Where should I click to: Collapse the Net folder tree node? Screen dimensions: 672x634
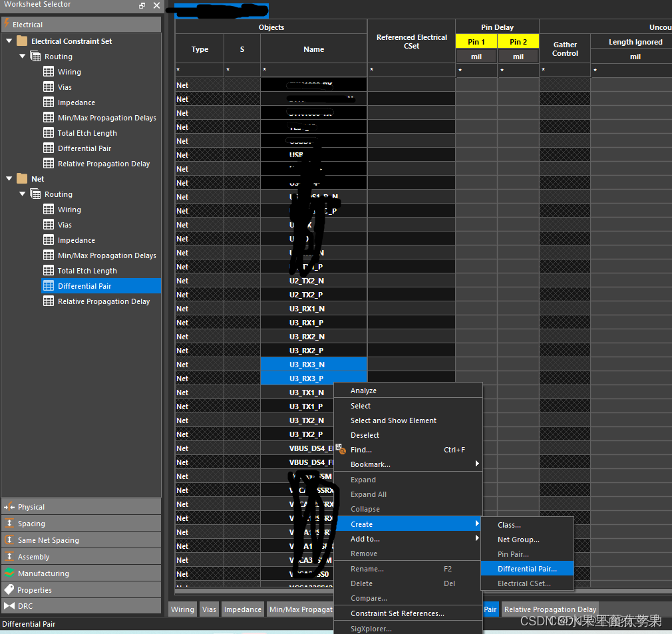coord(9,179)
